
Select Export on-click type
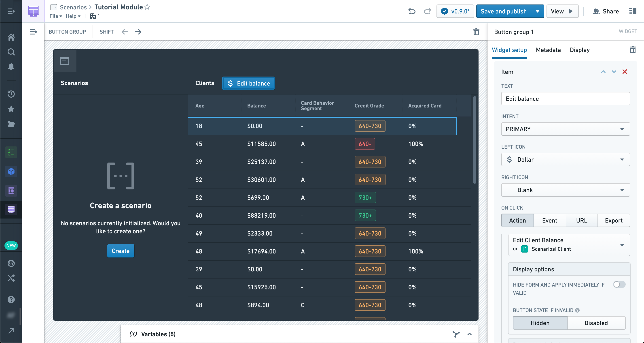pos(614,220)
